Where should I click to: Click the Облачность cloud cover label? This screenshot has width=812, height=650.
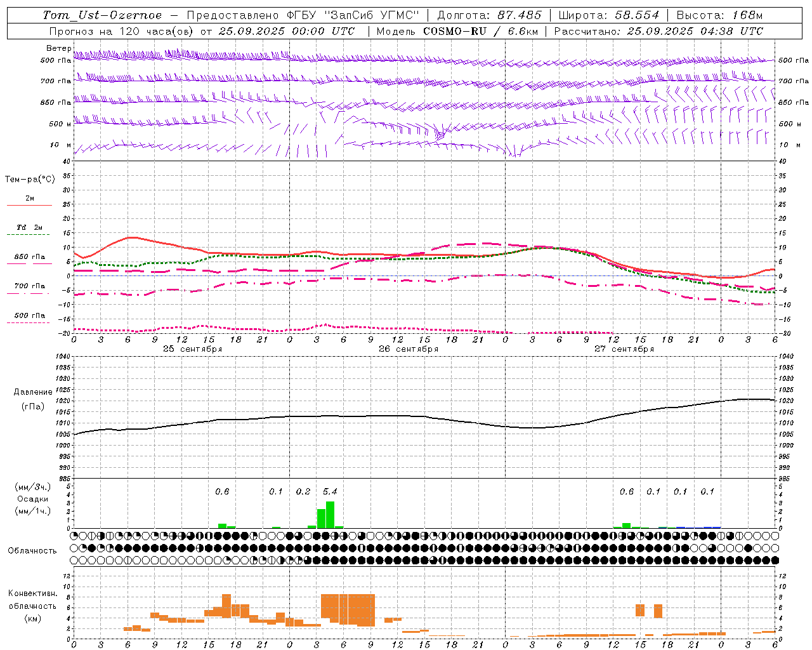point(32,551)
